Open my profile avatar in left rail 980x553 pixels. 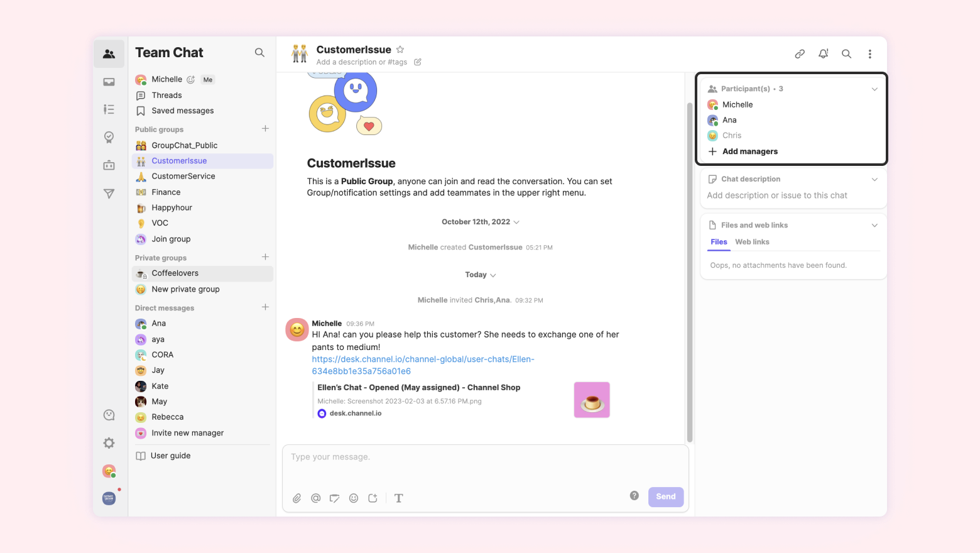pos(109,471)
